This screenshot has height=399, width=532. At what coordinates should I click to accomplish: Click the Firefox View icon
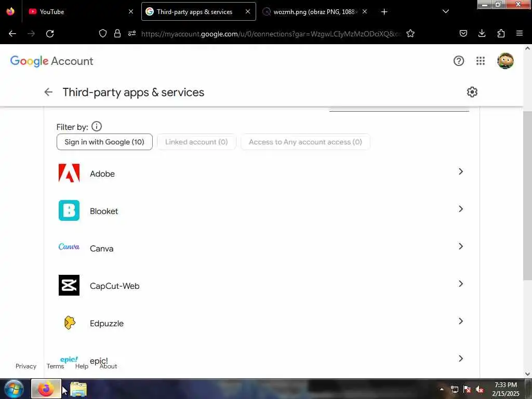[x=10, y=11]
